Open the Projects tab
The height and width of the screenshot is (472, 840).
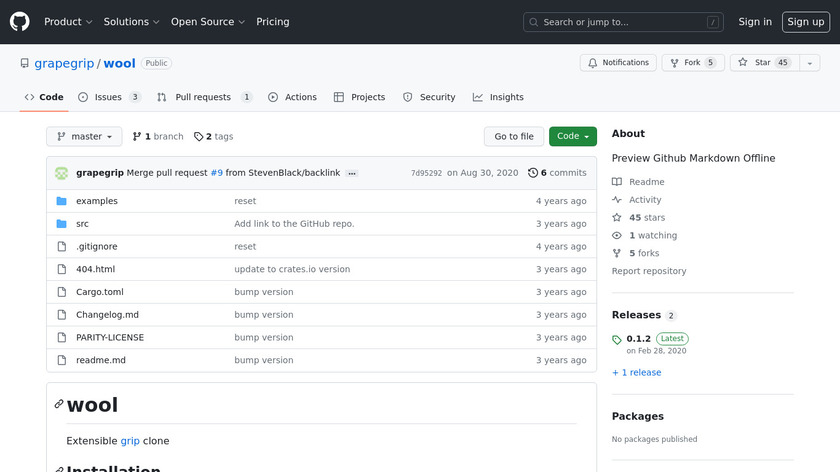[x=359, y=97]
